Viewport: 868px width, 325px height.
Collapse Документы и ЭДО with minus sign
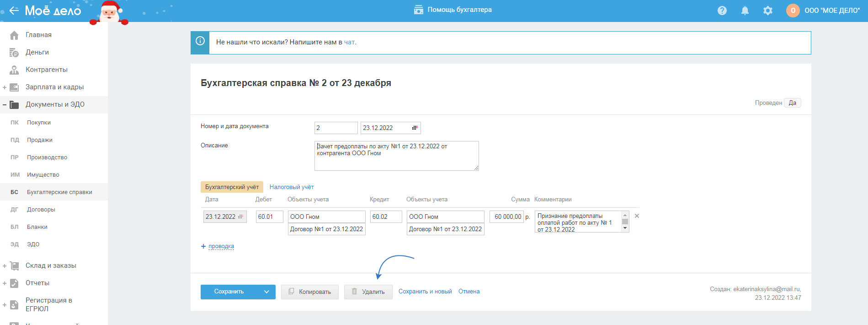(5, 105)
